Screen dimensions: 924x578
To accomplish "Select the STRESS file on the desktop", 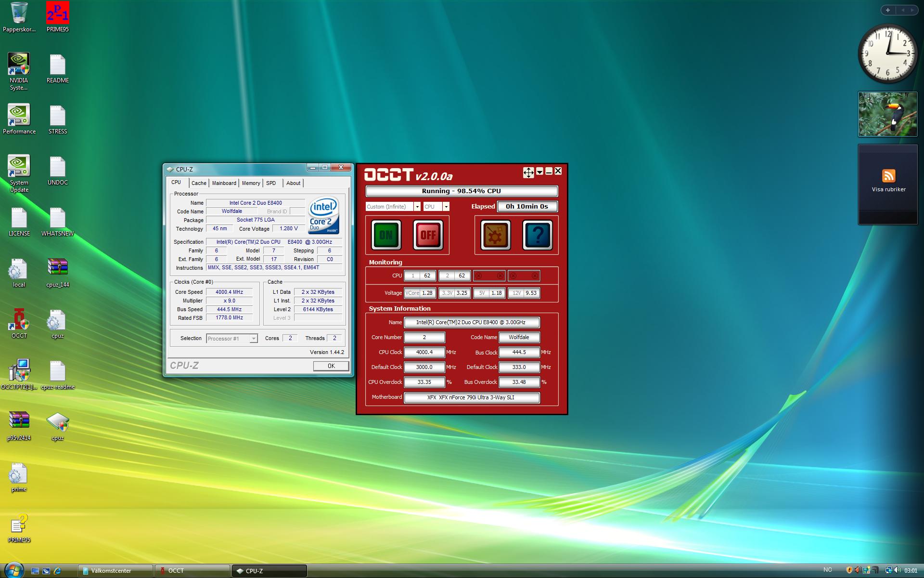I will 57,119.
